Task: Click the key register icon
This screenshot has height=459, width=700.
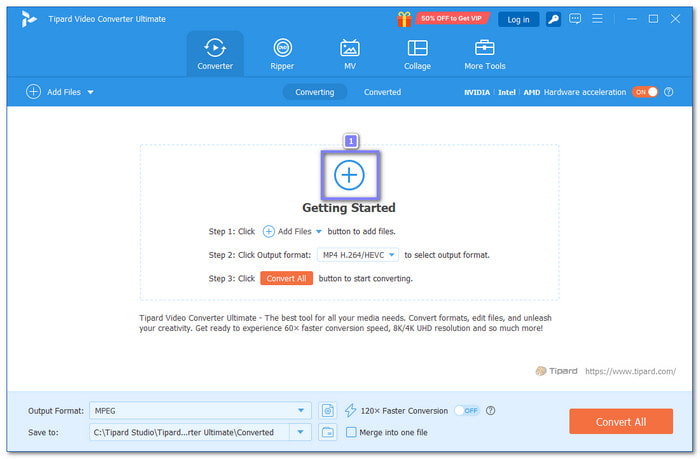Action: click(552, 19)
